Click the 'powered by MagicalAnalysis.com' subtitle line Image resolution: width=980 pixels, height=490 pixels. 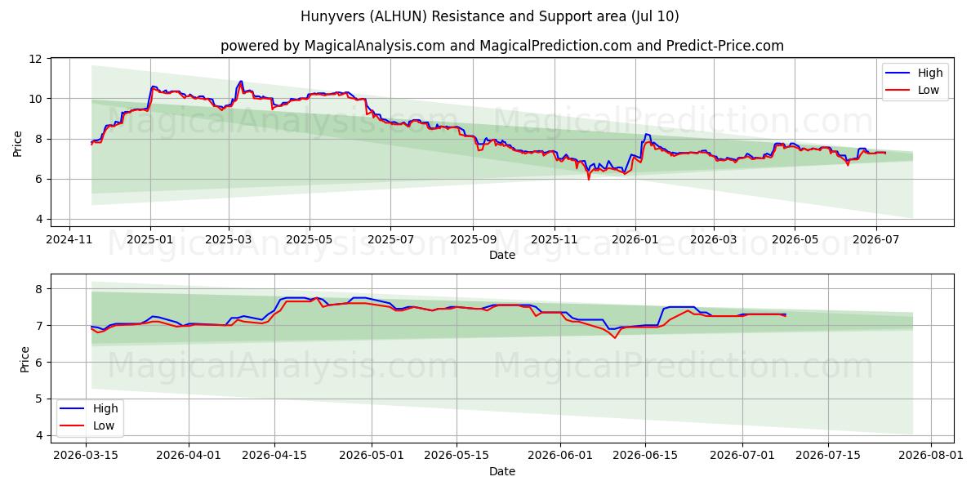[502, 46]
